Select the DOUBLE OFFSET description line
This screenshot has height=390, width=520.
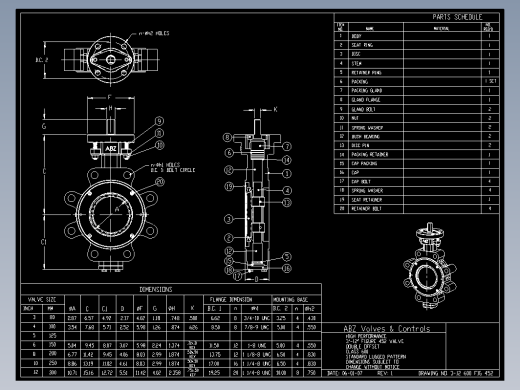(x=362, y=346)
